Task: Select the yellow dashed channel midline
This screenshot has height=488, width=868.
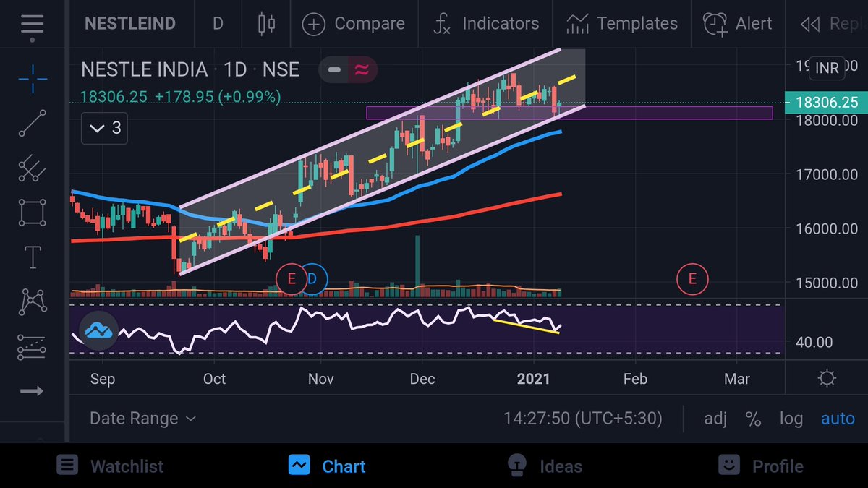Action: [x=377, y=158]
